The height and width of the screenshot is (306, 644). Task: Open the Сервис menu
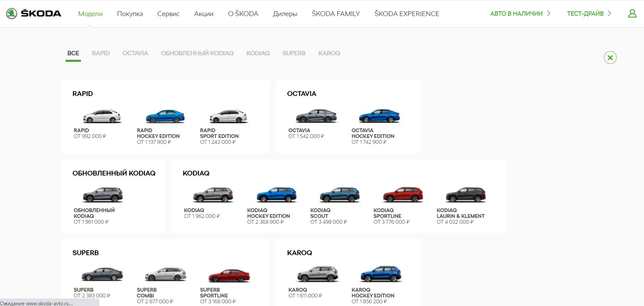(168, 14)
